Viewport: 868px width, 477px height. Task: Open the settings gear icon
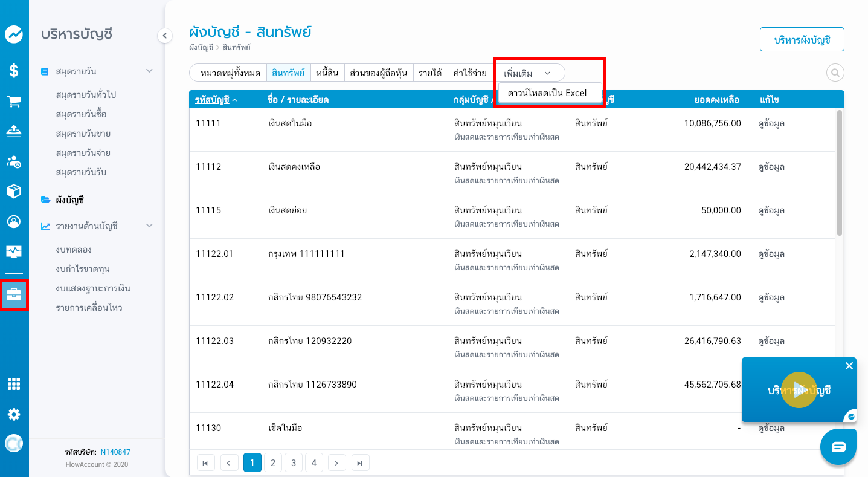[x=14, y=414]
